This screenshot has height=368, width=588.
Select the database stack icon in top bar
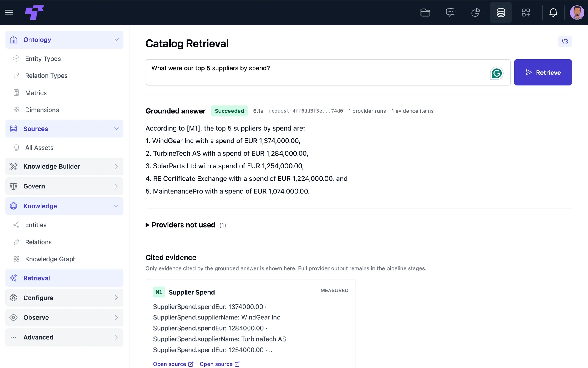coord(501,13)
